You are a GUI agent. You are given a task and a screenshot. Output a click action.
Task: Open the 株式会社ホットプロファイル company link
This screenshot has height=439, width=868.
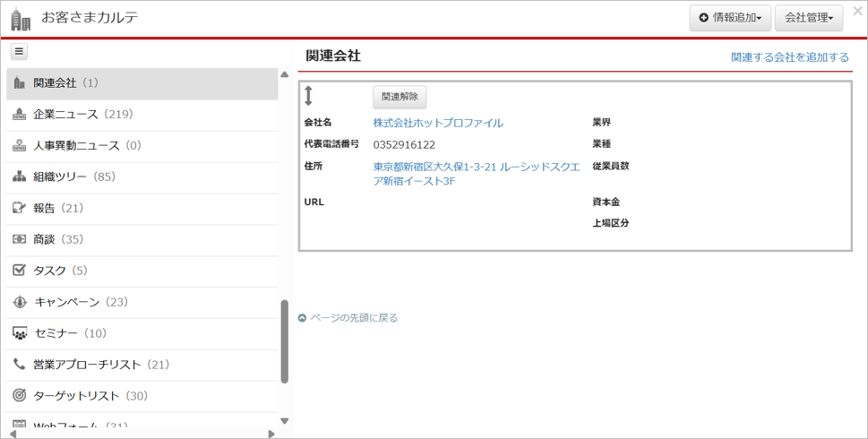point(438,123)
